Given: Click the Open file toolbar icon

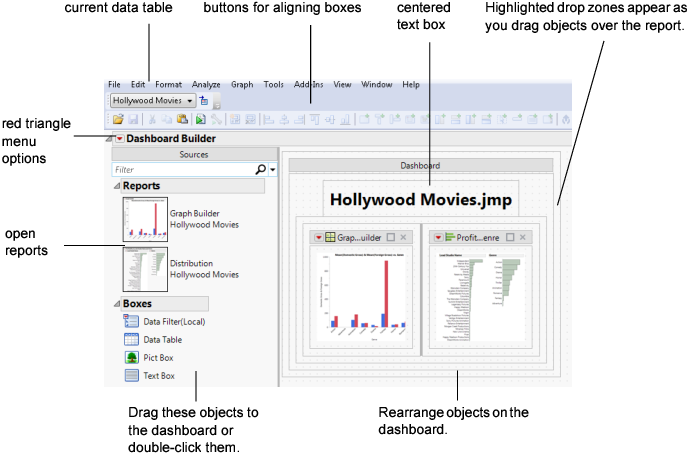Looking at the screenshot, I should tap(118, 120).
